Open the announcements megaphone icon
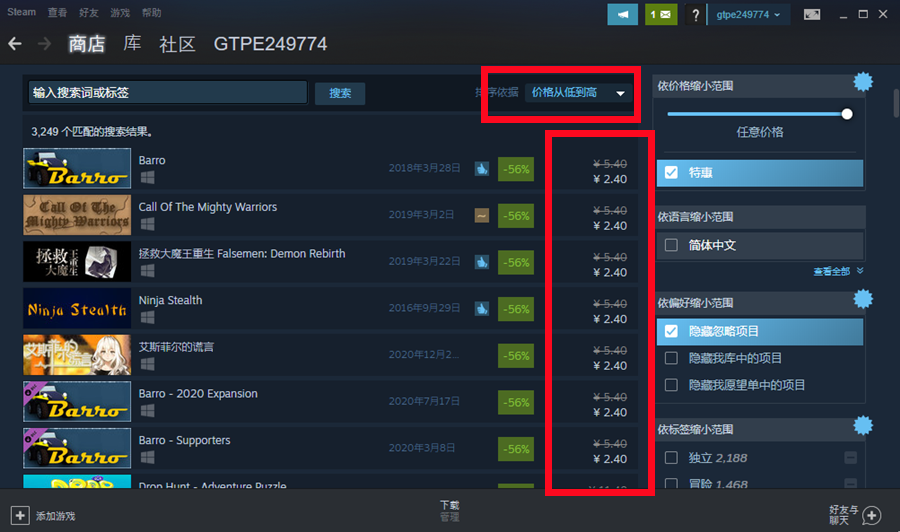This screenshot has height=532, width=900. pyautogui.click(x=622, y=14)
